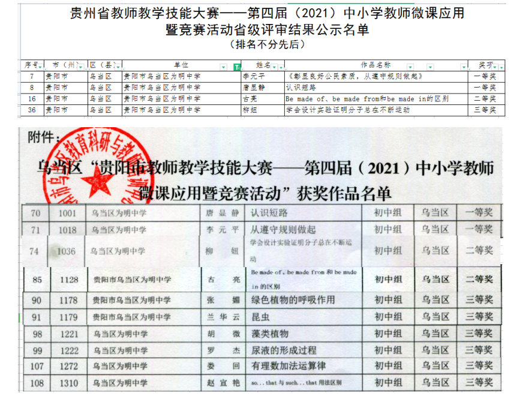Click code 1272 cell

68,367
